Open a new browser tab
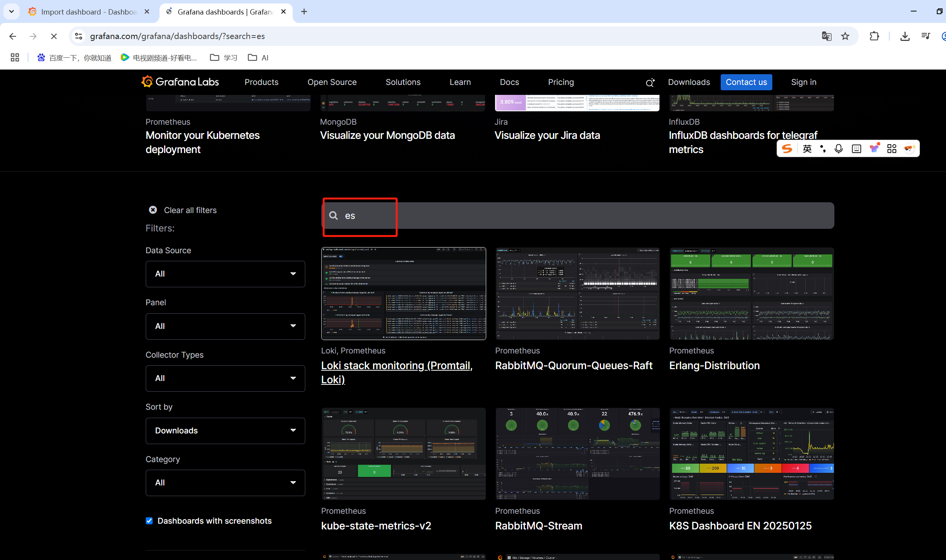 (x=304, y=11)
